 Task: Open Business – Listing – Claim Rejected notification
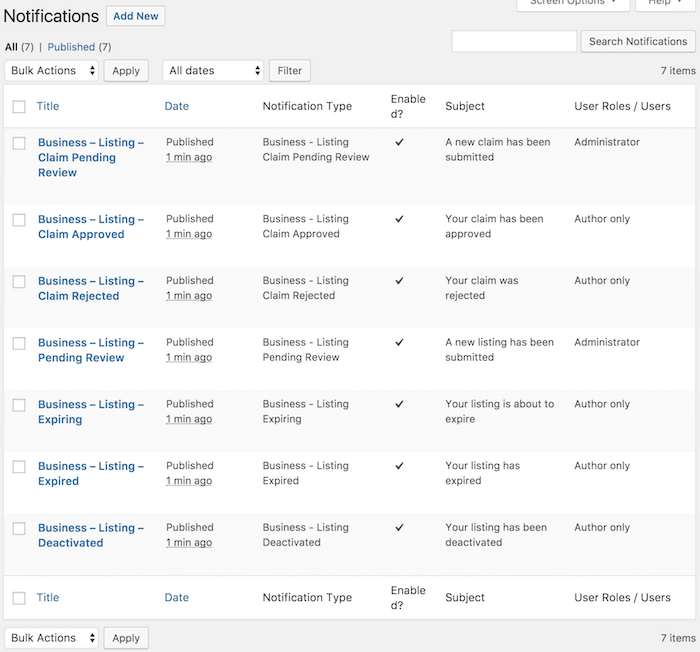tap(91, 288)
